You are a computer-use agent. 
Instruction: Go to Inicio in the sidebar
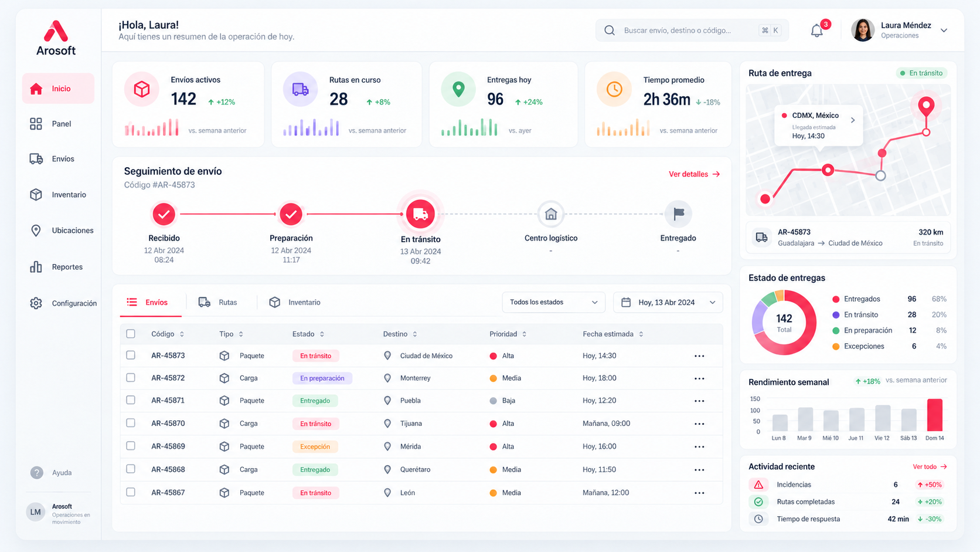point(58,89)
